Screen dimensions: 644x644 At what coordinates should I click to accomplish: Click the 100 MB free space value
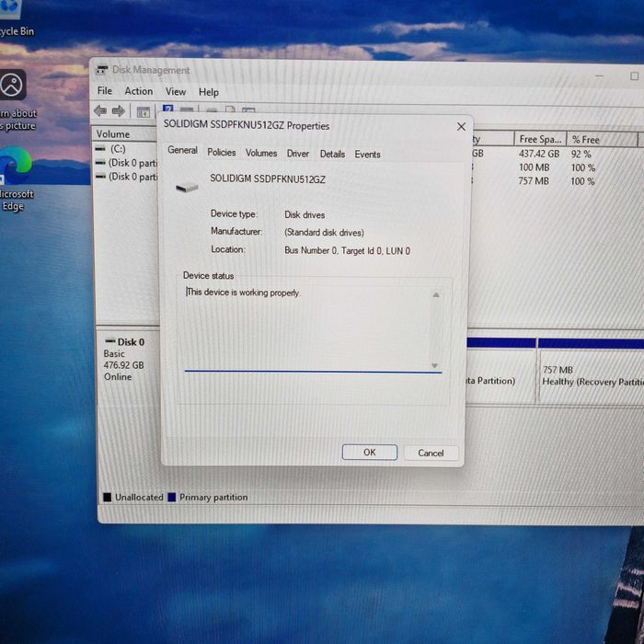pyautogui.click(x=534, y=167)
